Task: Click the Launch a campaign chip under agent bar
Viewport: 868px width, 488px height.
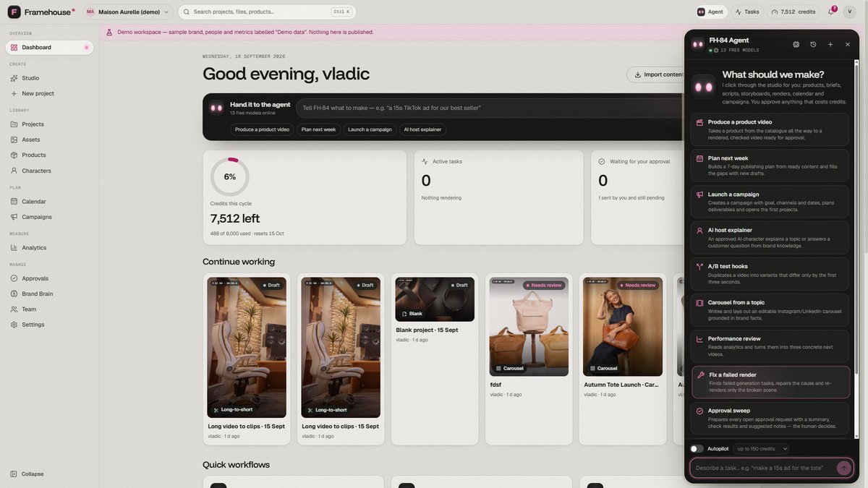Action: [370, 129]
